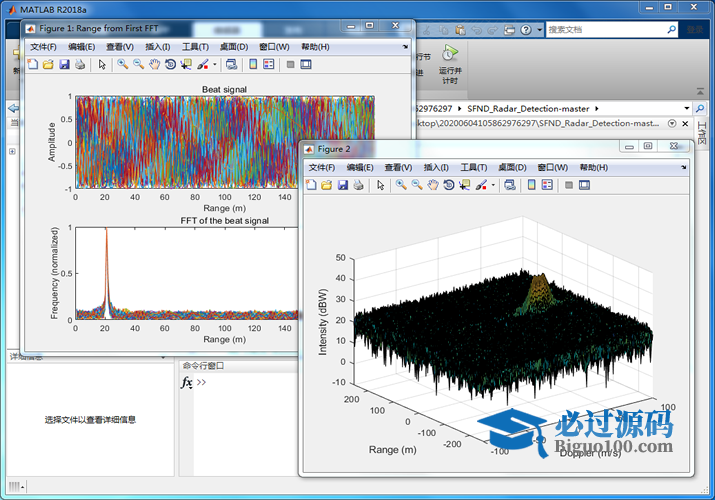Open 窗口(W) menu in Figure 2
The image size is (715, 500).
click(553, 168)
